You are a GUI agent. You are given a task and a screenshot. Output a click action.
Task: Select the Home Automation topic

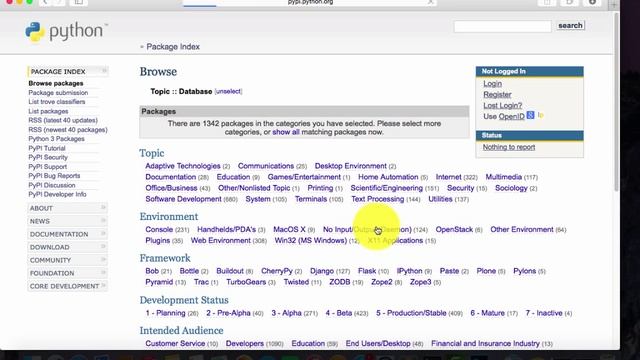[388, 177]
